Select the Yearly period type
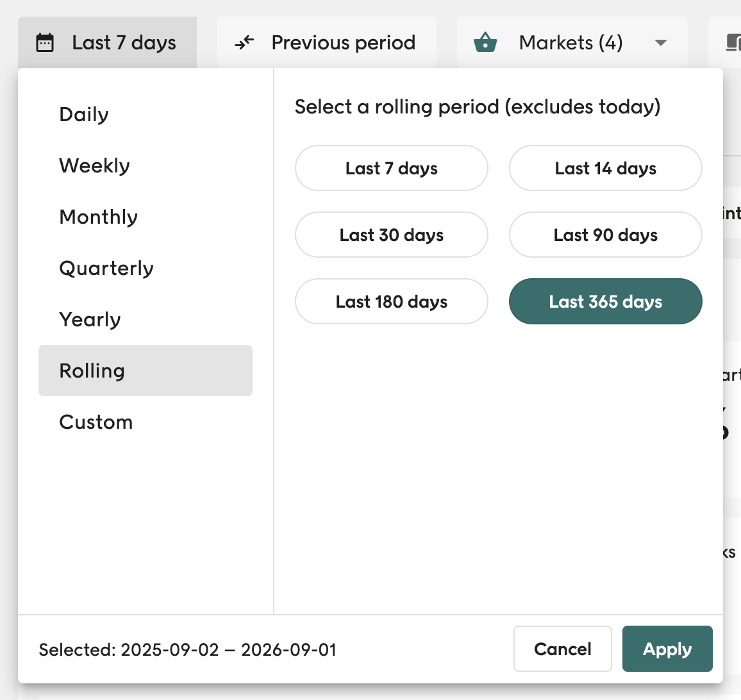 146,319
